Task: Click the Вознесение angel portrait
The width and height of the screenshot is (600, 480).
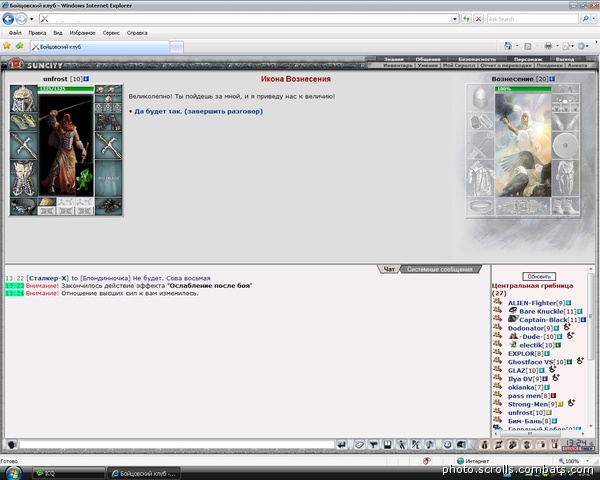Action: point(523,145)
